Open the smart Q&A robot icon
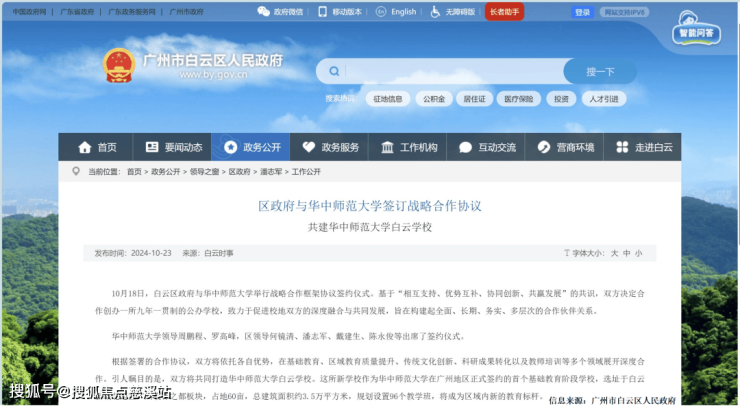The height and width of the screenshot is (408, 740). 697,28
